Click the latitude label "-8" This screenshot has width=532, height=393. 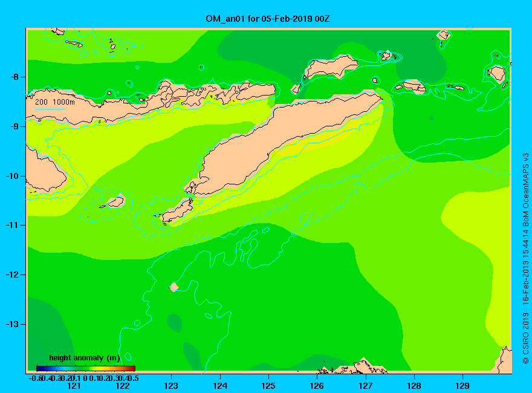point(15,77)
